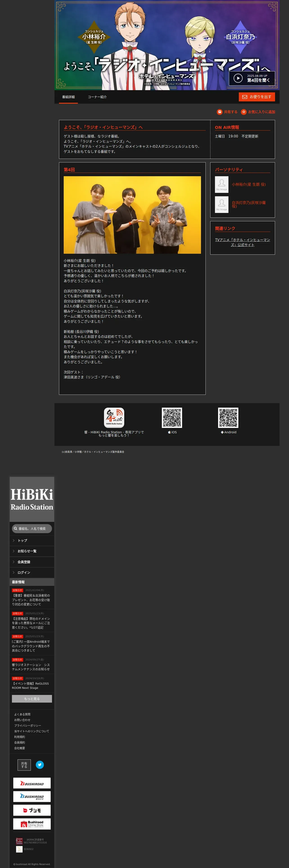Open the 【イベント情報】ReGLOSS ROOM Next Stage item
Viewport: 289px width, 868px height.
coord(32,683)
